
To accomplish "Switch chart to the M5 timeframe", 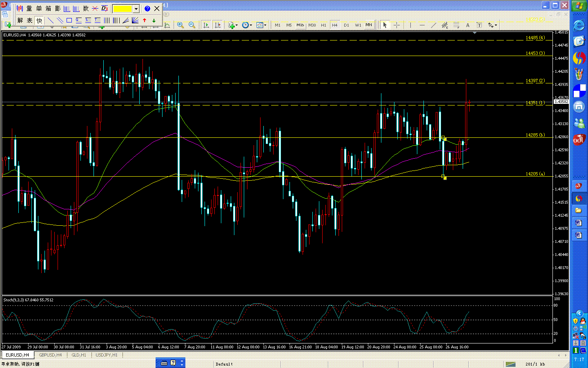I will click(x=289, y=25).
